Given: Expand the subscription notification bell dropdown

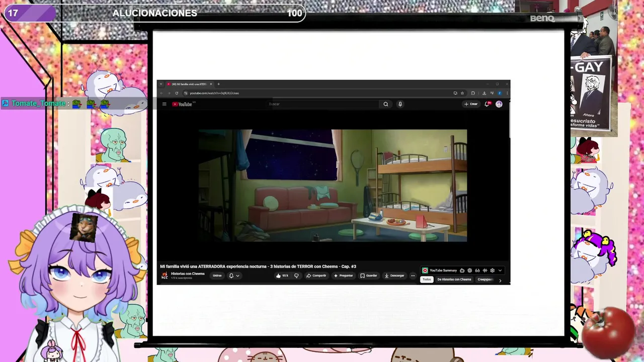Looking at the screenshot, I should pyautogui.click(x=234, y=276).
